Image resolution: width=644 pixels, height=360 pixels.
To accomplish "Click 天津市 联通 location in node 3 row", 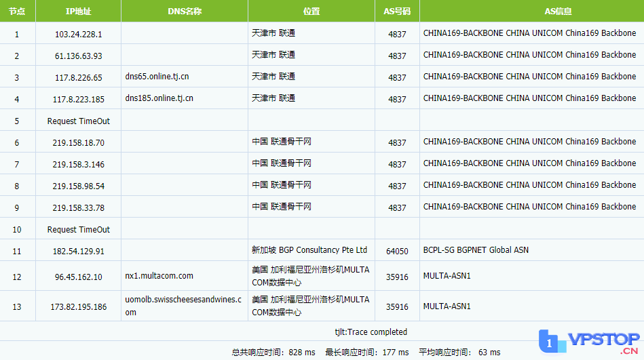I will (x=273, y=77).
